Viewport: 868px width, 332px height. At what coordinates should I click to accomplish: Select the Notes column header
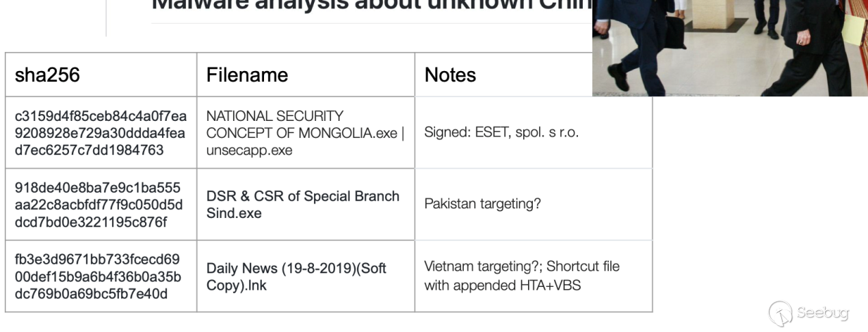click(x=450, y=74)
